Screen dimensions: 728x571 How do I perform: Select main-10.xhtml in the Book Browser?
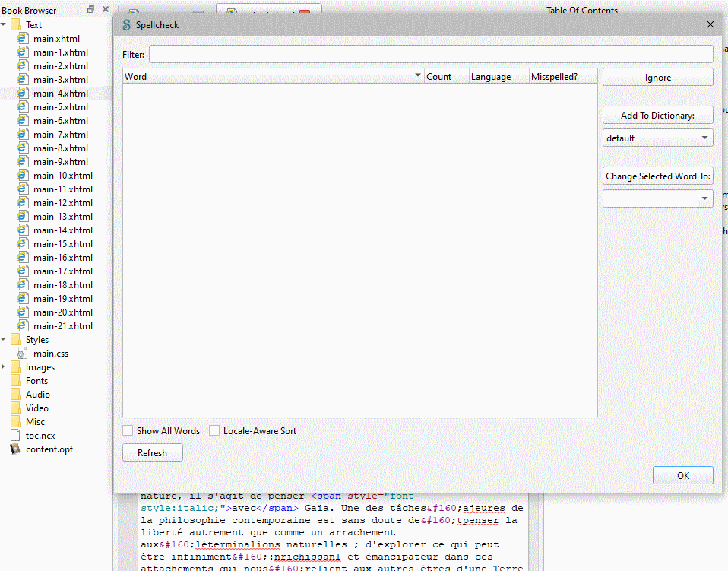point(62,176)
